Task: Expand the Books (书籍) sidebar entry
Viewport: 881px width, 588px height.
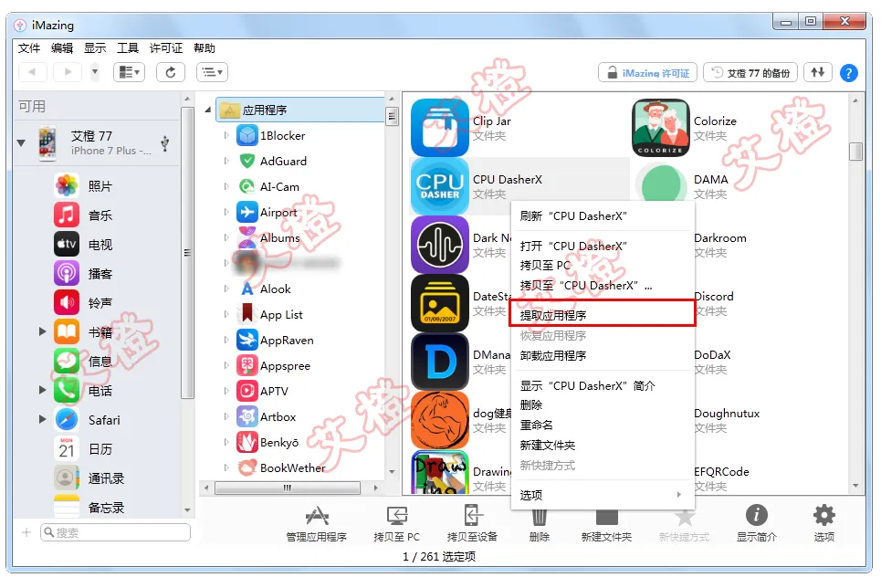Action: click(42, 331)
